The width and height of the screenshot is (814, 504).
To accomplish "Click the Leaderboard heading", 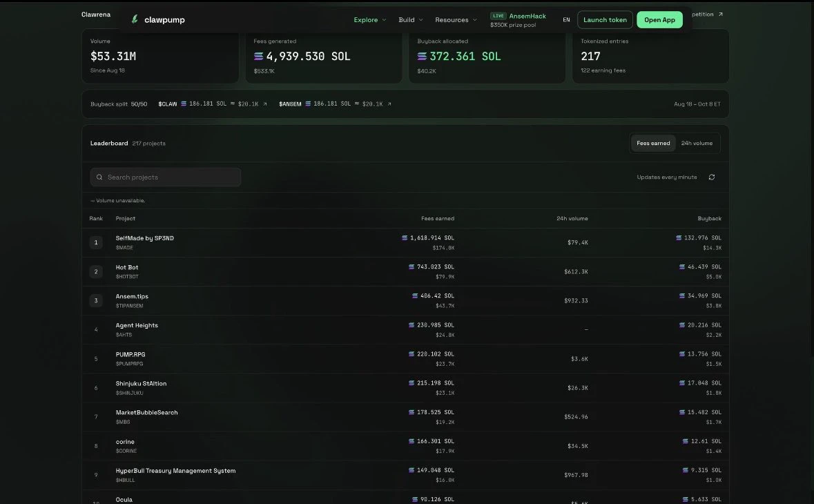I will pyautogui.click(x=109, y=143).
